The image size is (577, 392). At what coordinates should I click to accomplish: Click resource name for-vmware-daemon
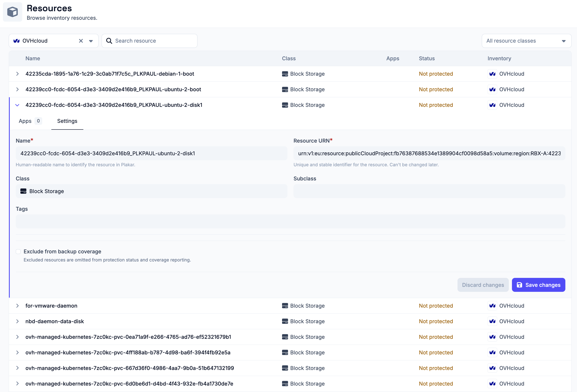(x=51, y=306)
